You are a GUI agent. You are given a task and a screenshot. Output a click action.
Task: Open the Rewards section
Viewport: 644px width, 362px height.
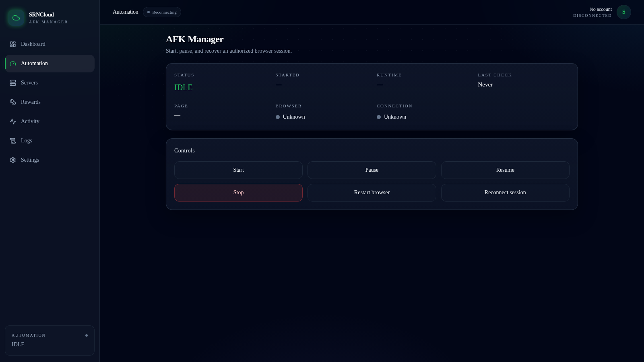click(50, 102)
